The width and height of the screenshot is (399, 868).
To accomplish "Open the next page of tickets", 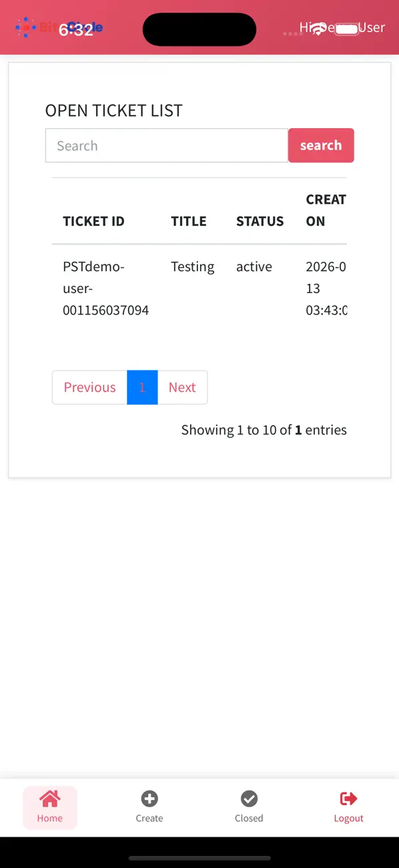I will tap(182, 387).
